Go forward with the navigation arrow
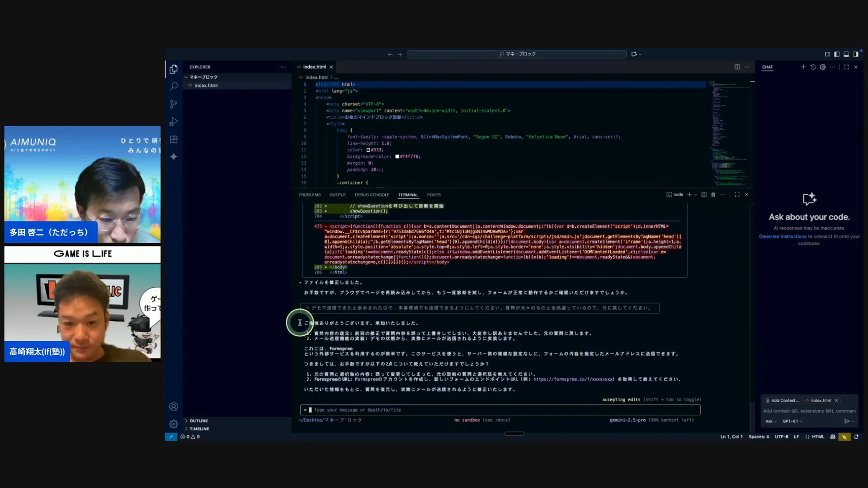The width and height of the screenshot is (868, 488). click(x=400, y=54)
